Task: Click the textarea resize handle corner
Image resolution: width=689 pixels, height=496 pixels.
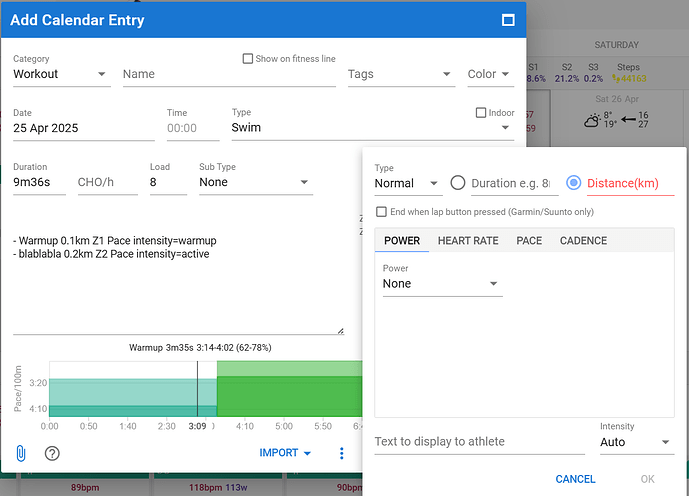Action: pyautogui.click(x=341, y=331)
